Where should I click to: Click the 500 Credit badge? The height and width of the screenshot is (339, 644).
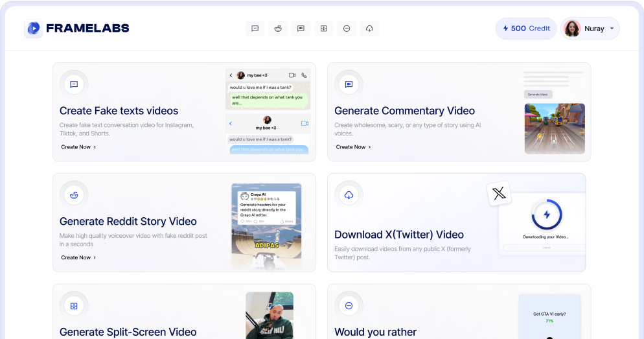(x=526, y=29)
